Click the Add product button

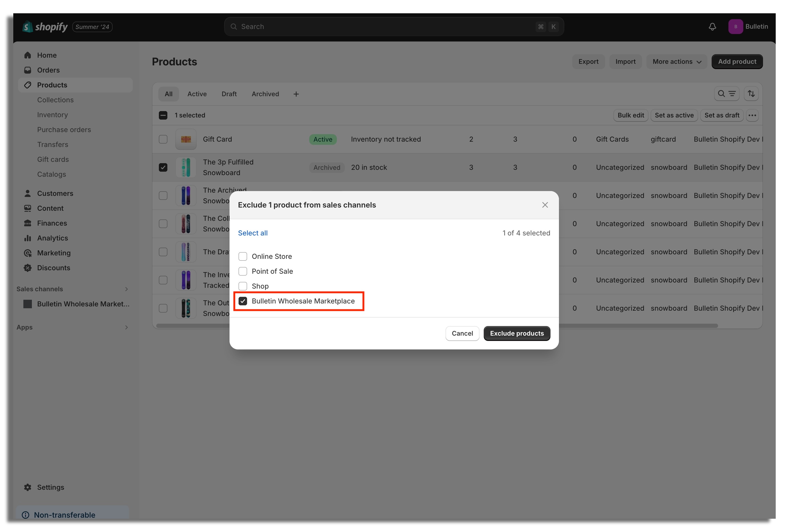(x=737, y=62)
